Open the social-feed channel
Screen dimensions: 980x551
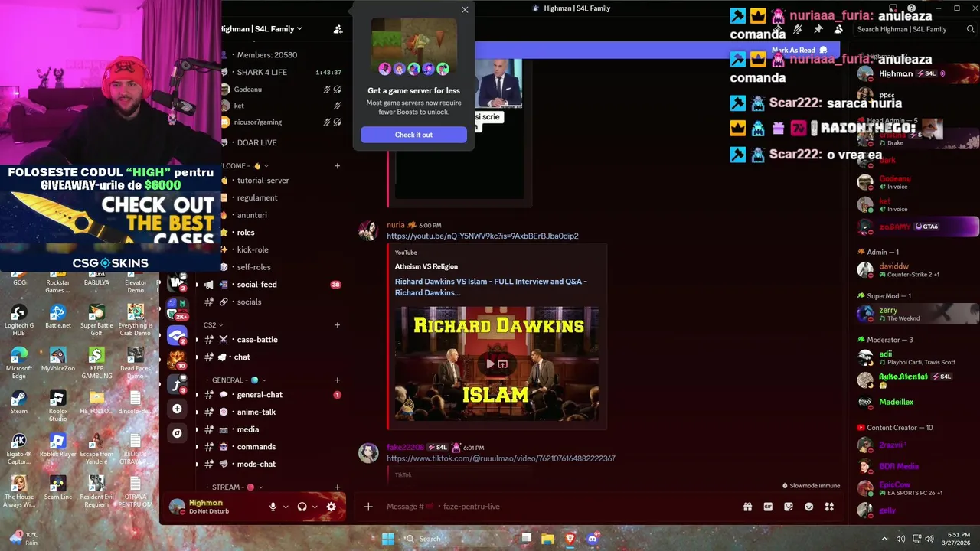(x=256, y=285)
